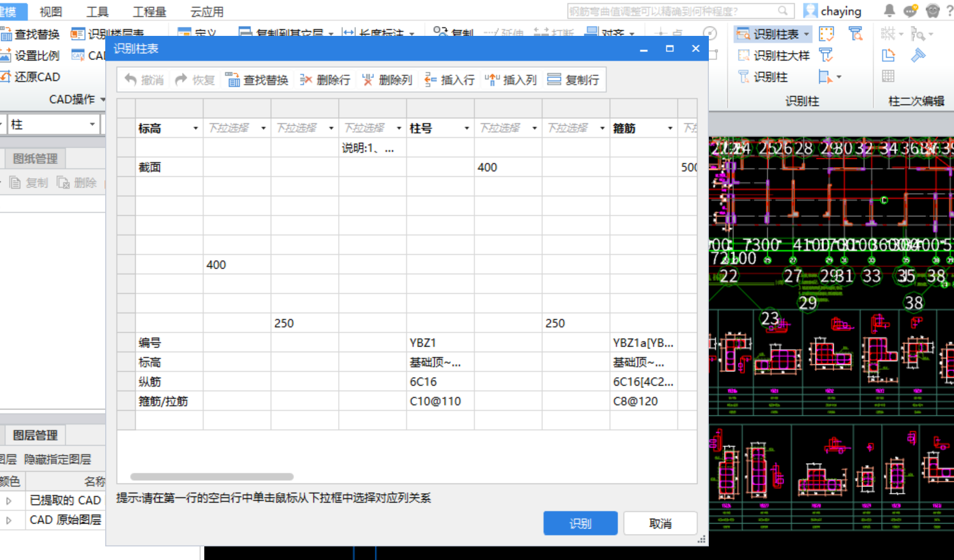Open 工具 menu tab

pyautogui.click(x=97, y=11)
